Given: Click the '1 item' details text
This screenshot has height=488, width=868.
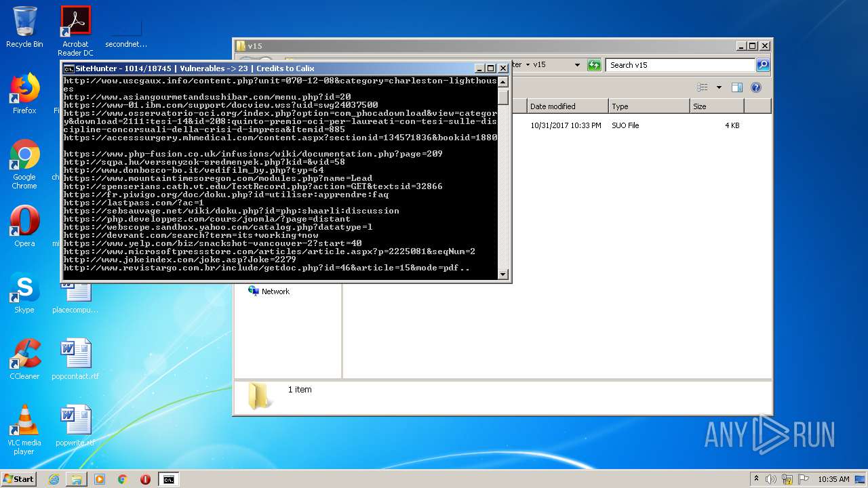Looking at the screenshot, I should pos(300,390).
